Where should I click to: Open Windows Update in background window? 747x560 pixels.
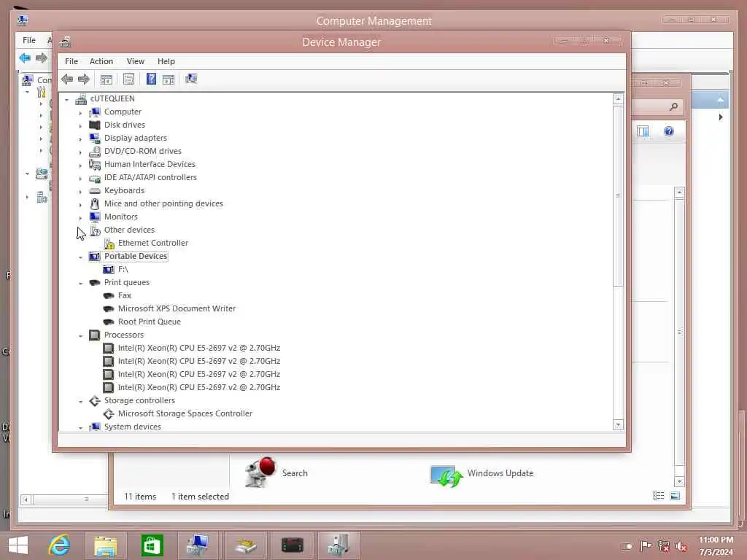pyautogui.click(x=481, y=474)
